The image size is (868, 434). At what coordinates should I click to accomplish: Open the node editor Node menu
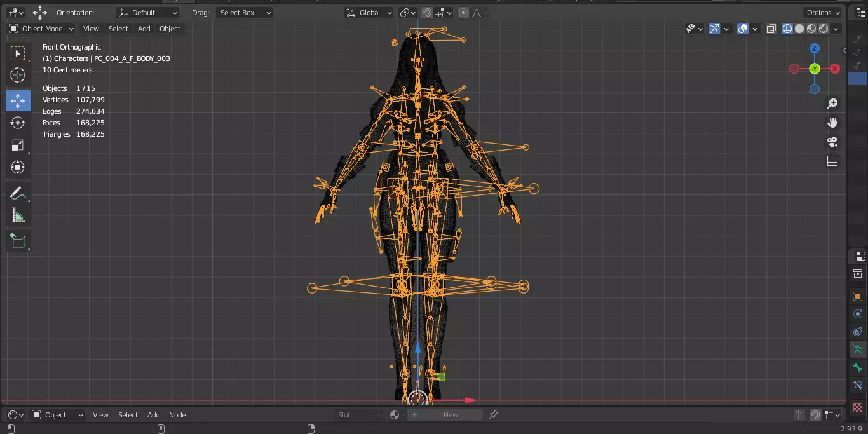(177, 415)
